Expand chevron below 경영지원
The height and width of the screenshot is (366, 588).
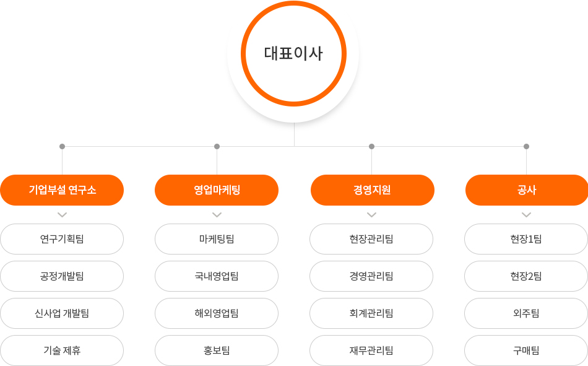point(371,215)
